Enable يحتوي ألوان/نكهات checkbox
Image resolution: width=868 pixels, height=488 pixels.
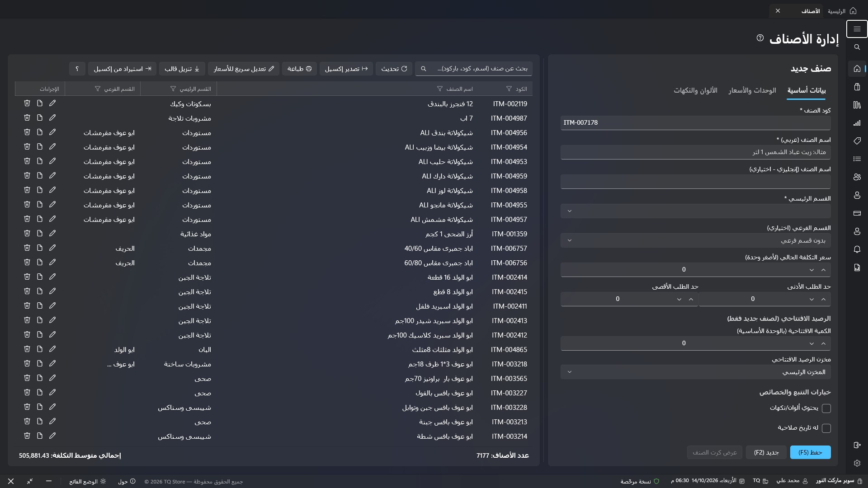(x=826, y=408)
